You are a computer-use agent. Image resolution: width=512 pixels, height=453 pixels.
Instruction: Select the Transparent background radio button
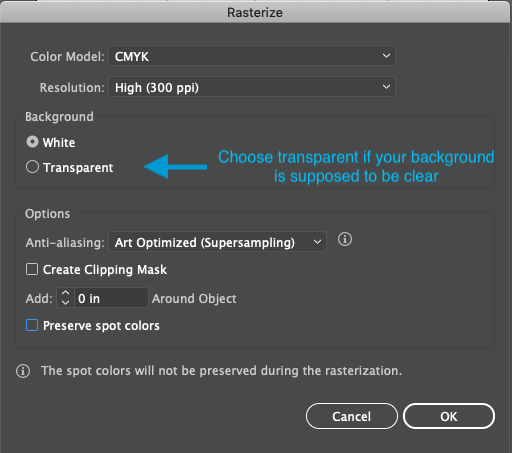pyautogui.click(x=32, y=167)
